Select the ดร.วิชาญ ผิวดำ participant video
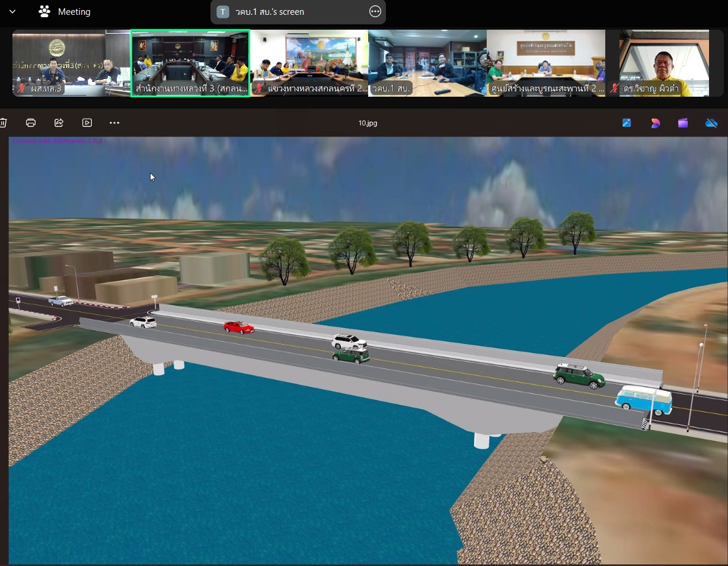Image resolution: width=728 pixels, height=566 pixels. pyautogui.click(x=664, y=63)
